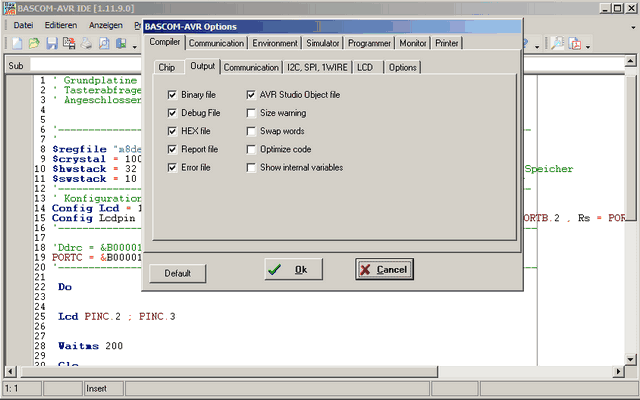Maximize the BASCOM-AVR IDE window
640x400 pixels.
pyautogui.click(x=618, y=8)
